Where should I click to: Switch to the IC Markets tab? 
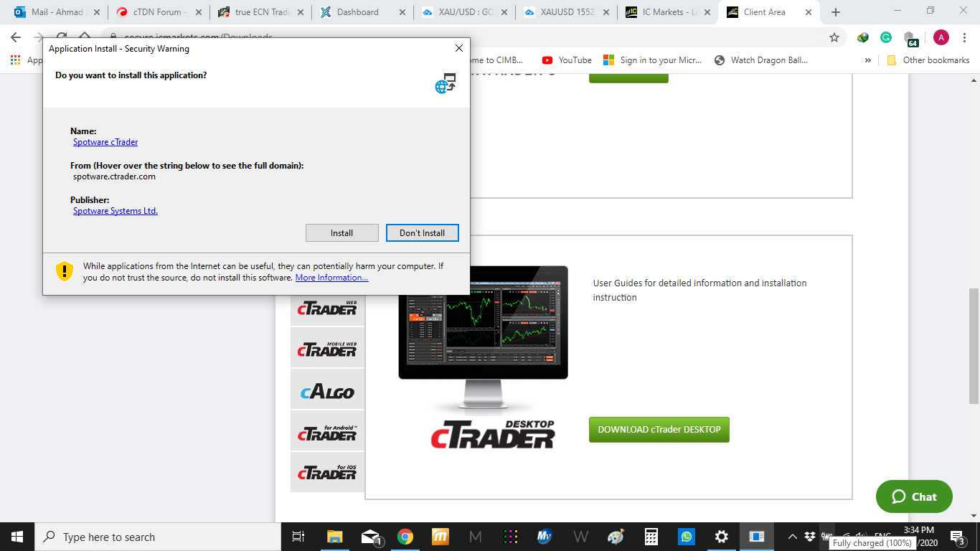point(669,12)
